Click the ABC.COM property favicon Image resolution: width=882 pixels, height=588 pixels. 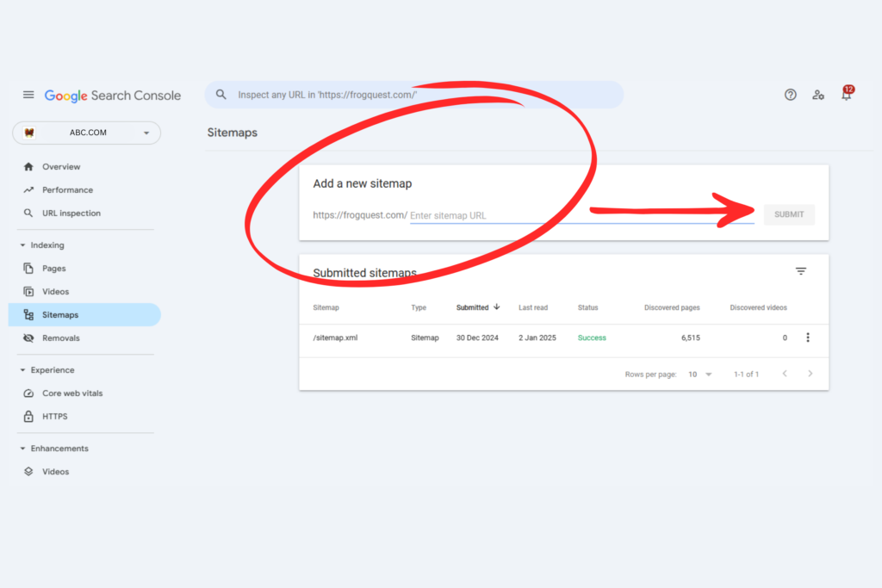(29, 133)
